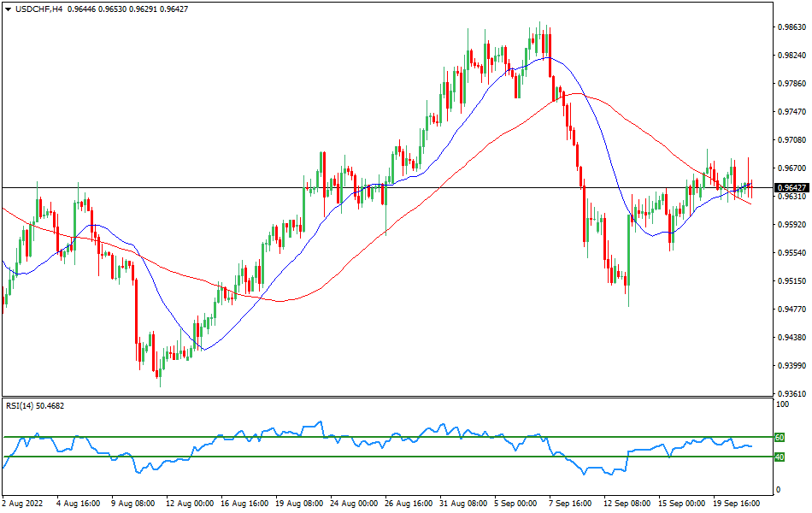
Task: Select the current price tag 0.96427
Action: tap(790, 187)
